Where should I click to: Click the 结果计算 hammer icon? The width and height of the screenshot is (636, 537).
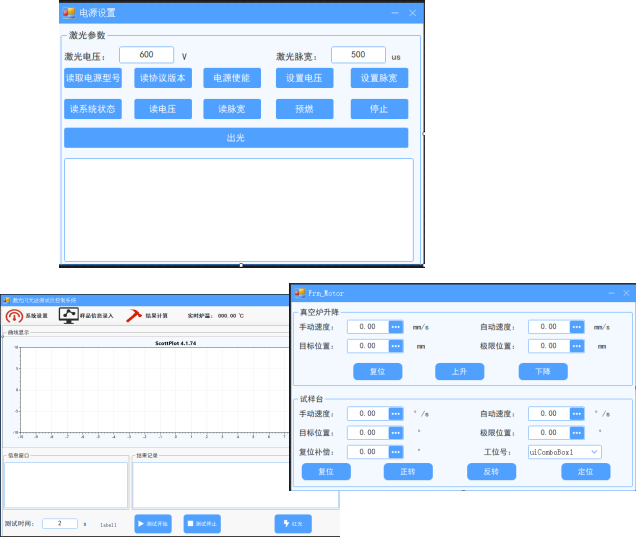coord(134,315)
